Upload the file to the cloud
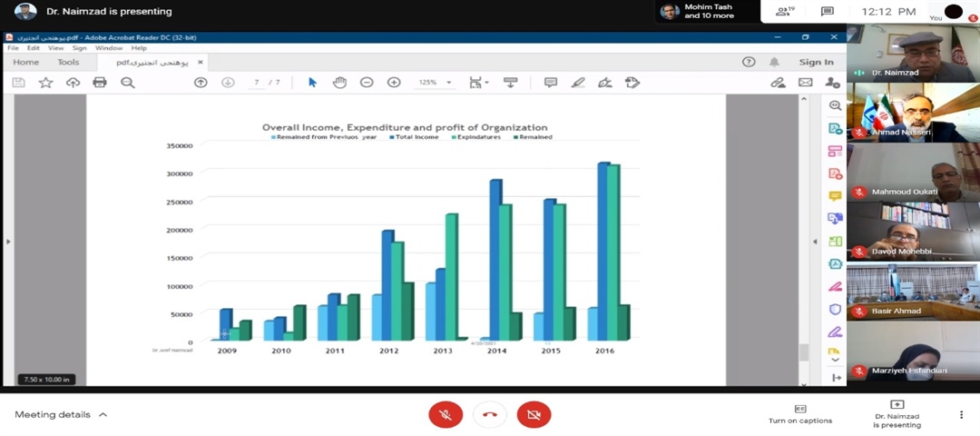 [x=73, y=82]
